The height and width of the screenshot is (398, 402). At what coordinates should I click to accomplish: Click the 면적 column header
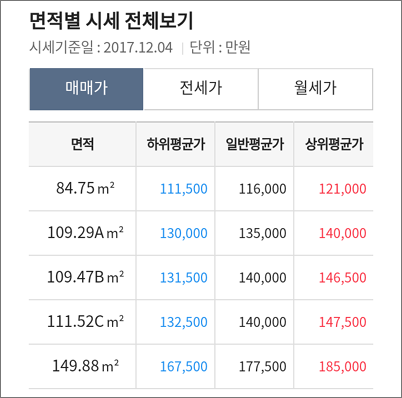[82, 144]
